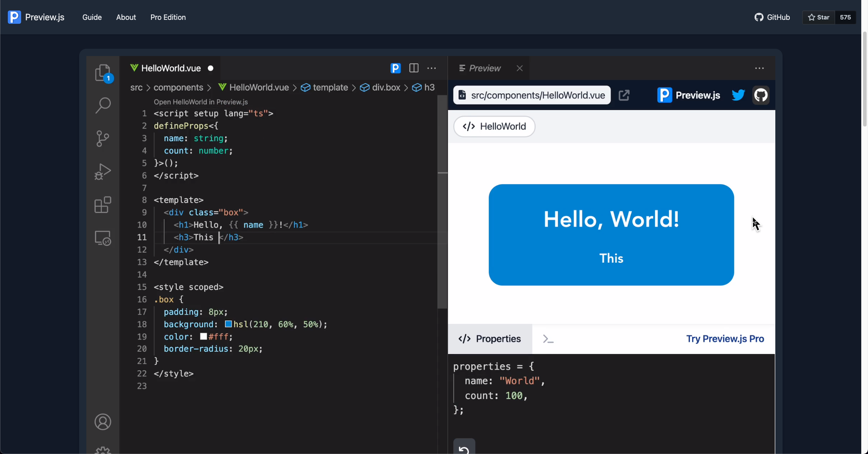Click the Preview.js logo in preview toolbar
868x454 pixels.
click(x=689, y=95)
